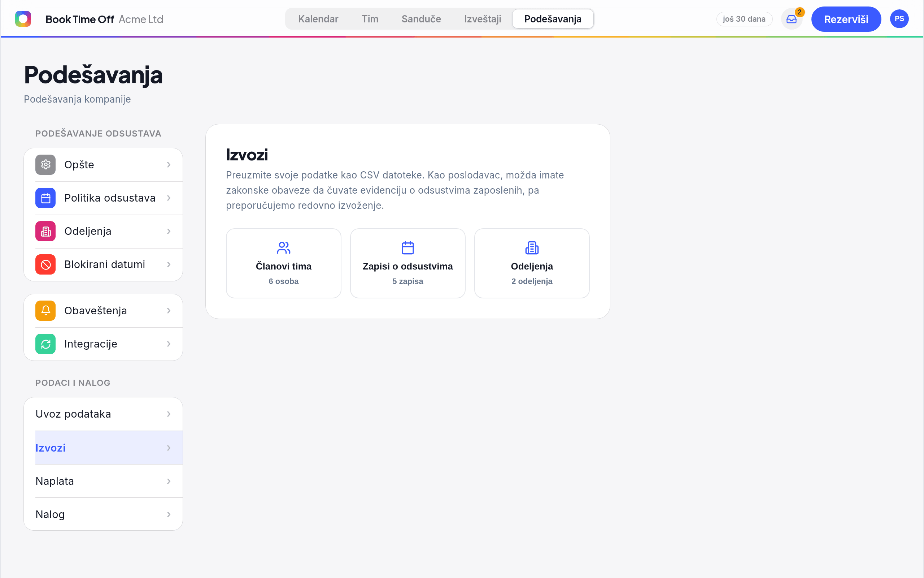This screenshot has width=924, height=578.
Task: Click the bell icon beside Obaveštenja
Action: tap(45, 311)
